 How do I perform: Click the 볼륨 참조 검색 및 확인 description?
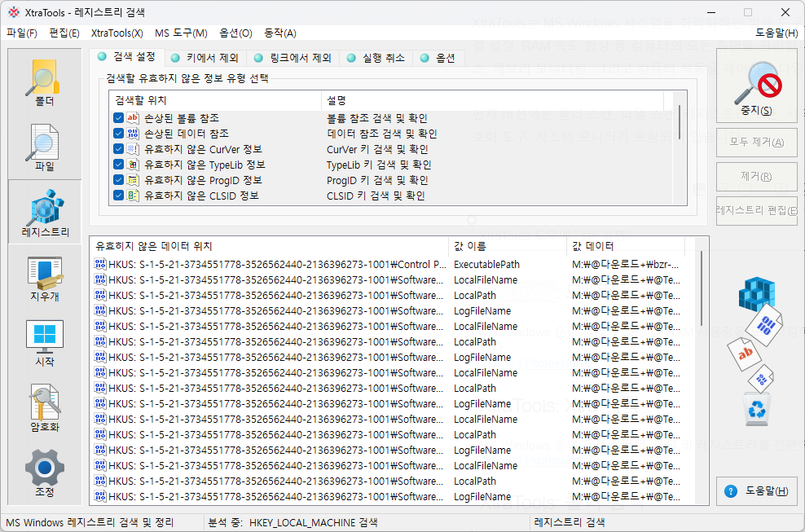377,118
